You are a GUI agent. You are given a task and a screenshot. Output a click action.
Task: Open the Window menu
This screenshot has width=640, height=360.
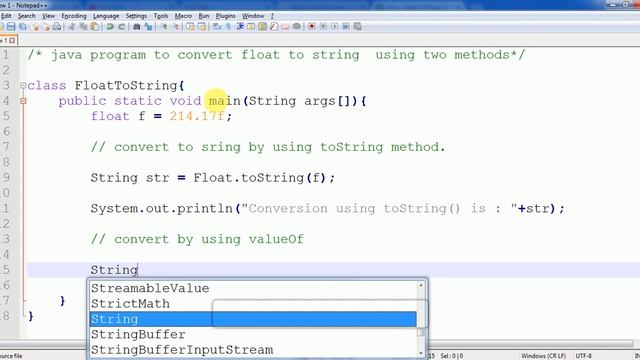click(x=253, y=16)
